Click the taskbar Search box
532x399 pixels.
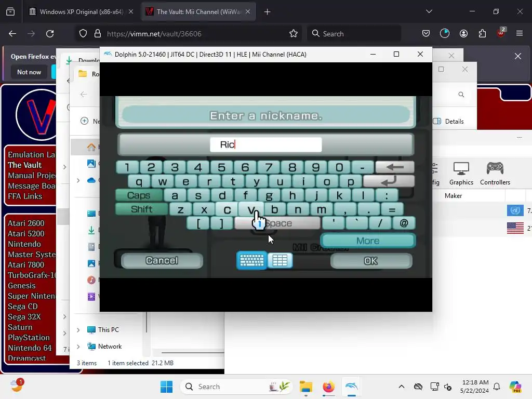coord(236,387)
